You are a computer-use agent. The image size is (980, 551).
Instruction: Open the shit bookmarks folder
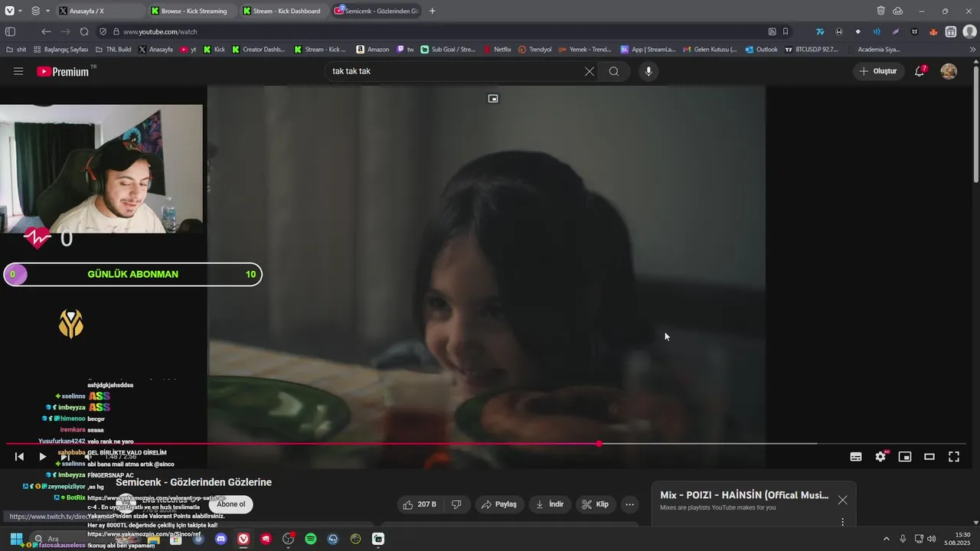point(16,49)
